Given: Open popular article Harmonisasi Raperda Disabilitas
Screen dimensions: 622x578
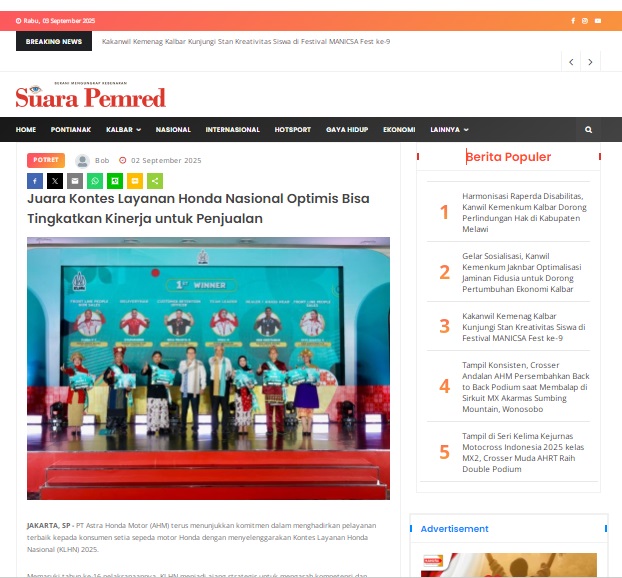Looking at the screenshot, I should (525, 213).
